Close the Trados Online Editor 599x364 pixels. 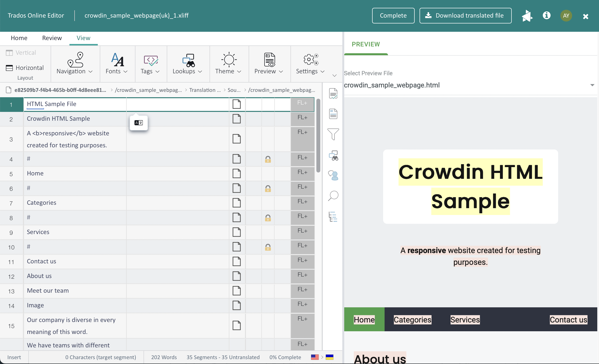tap(586, 16)
